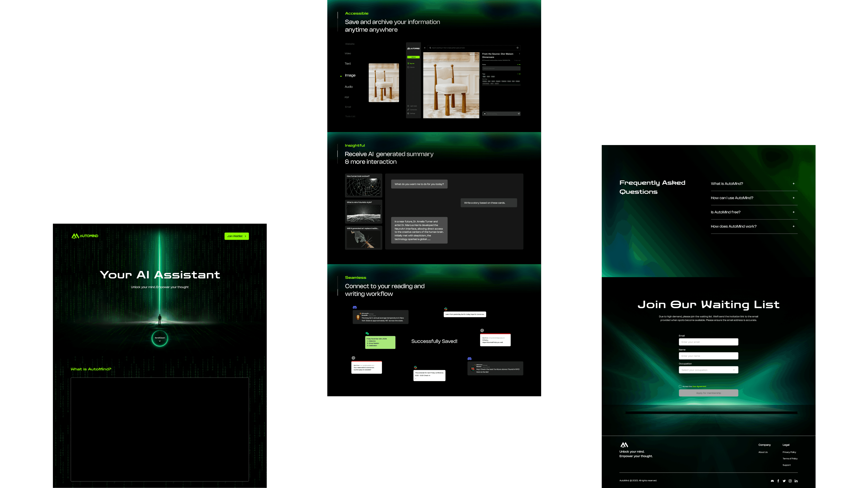Click the Join Waitlist button
This screenshot has width=868, height=488.
(236, 236)
